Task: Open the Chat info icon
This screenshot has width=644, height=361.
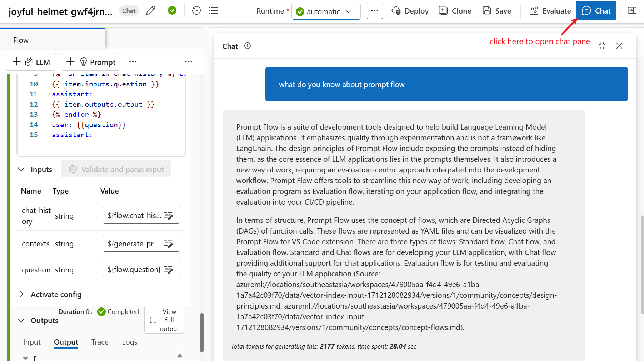Action: (x=248, y=46)
